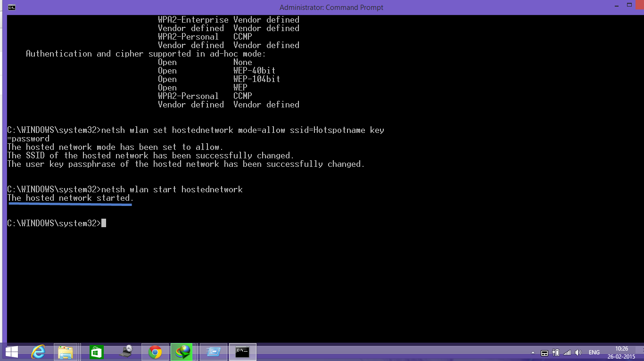Check wireless signal via the network tray icon
The width and height of the screenshot is (644, 361).
click(x=567, y=352)
